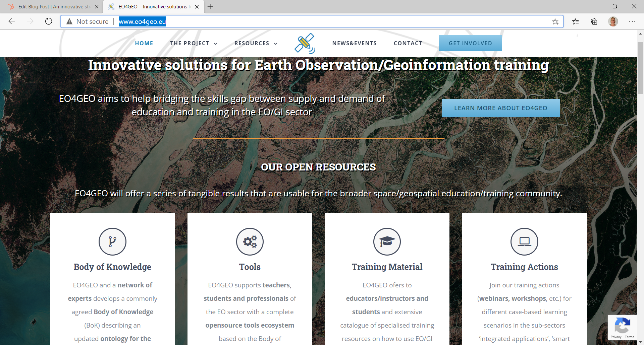Click the browser profile avatar
Image resolution: width=644 pixels, height=345 pixels.
[x=613, y=21]
